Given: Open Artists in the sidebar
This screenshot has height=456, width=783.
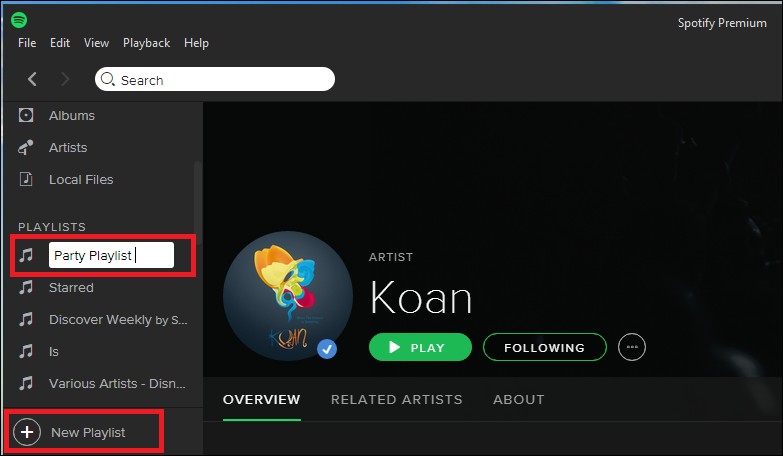Looking at the screenshot, I should [x=68, y=147].
